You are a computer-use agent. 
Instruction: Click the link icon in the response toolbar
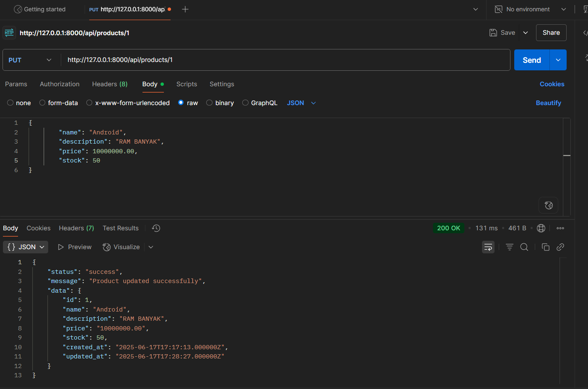560,247
